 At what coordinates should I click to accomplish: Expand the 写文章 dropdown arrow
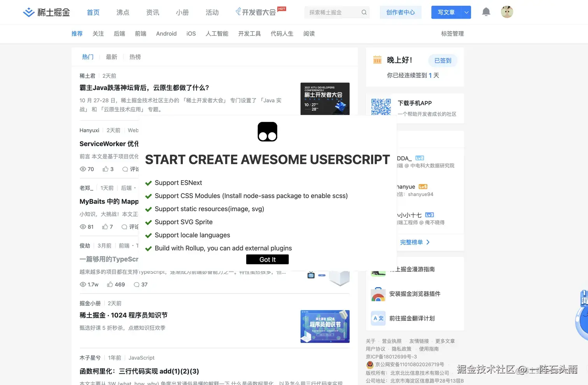[466, 12]
